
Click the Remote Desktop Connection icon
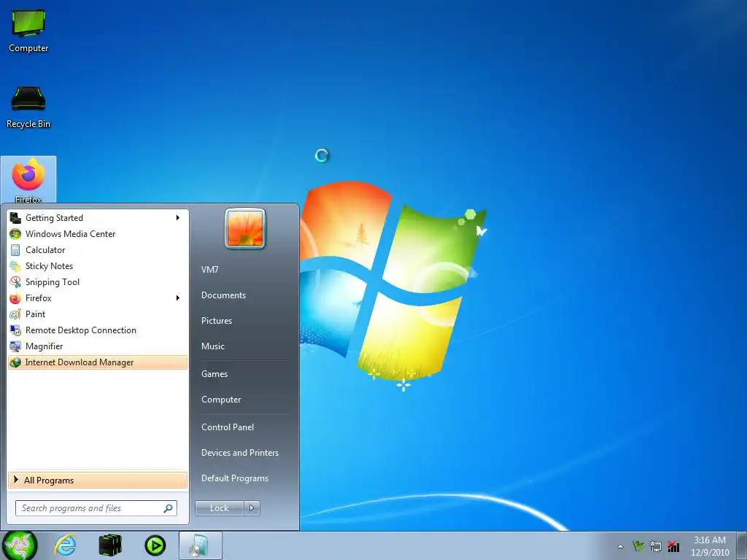(x=15, y=330)
